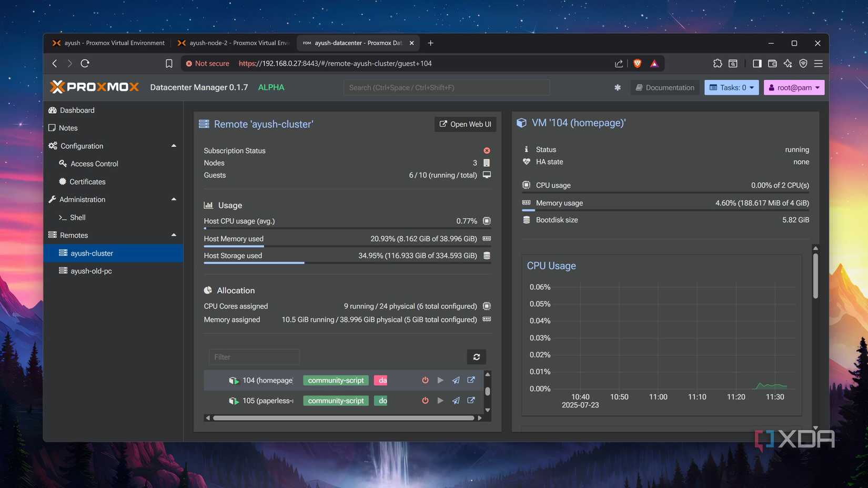Click the share page icon in address bar

[x=619, y=63]
